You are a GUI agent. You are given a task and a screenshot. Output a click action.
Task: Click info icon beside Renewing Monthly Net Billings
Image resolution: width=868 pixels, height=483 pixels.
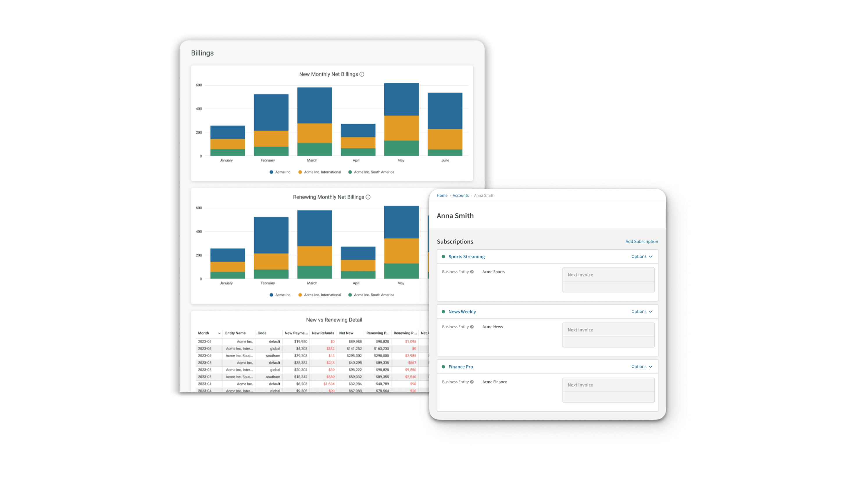pos(368,197)
